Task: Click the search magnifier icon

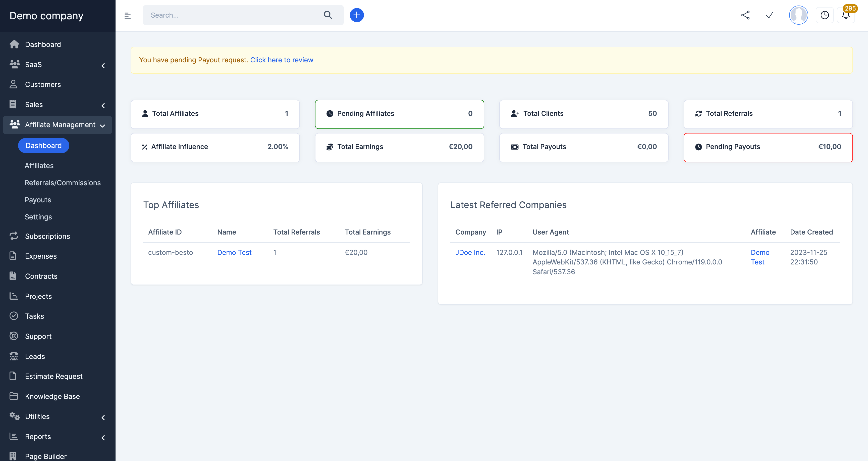Action: (x=328, y=15)
